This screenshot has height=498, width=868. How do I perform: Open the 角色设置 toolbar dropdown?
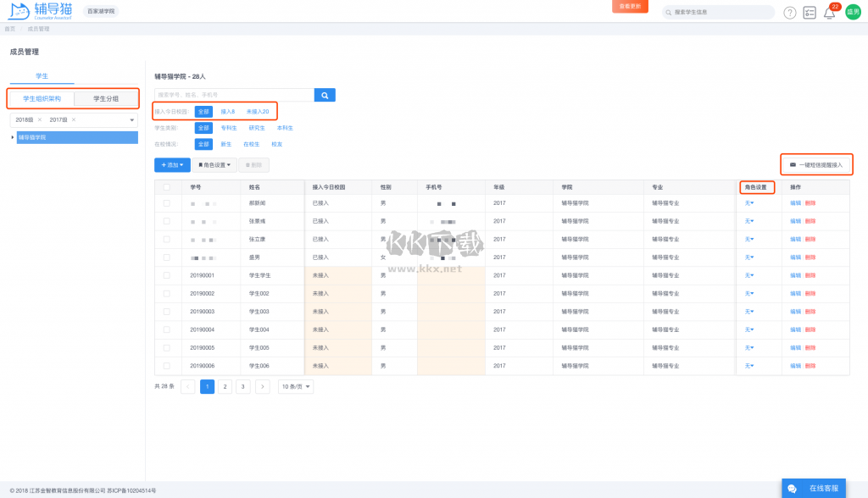pos(214,165)
